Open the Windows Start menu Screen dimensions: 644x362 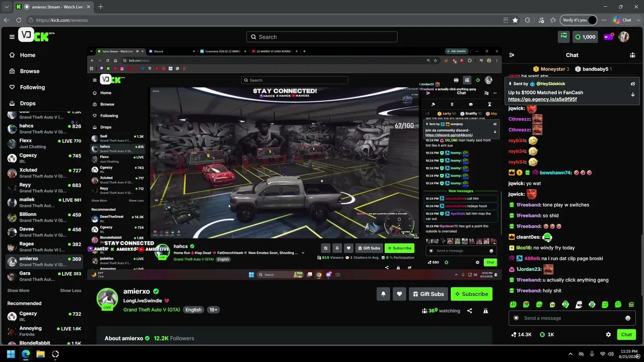click(x=11, y=354)
